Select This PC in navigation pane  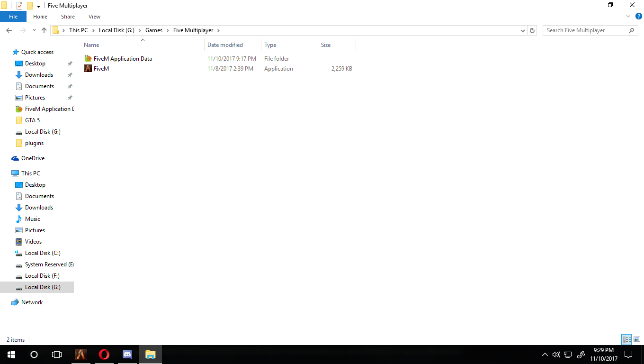point(30,173)
